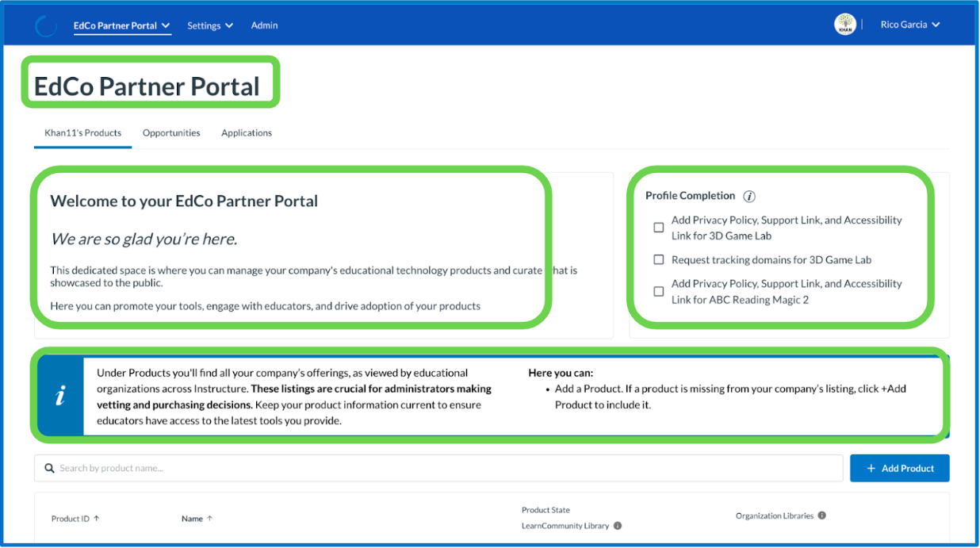The width and height of the screenshot is (980, 548).
Task: Check Privacy Policy task for ABC Reading Magic 2
Action: click(659, 291)
